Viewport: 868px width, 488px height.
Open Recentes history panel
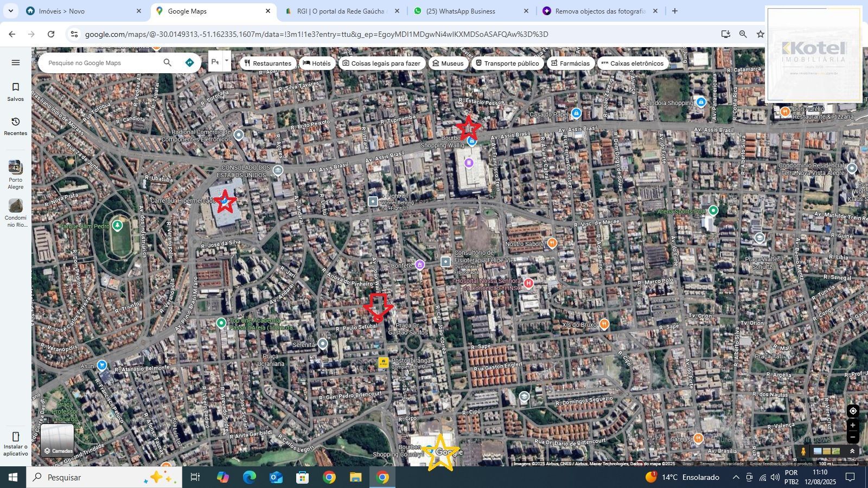tap(16, 126)
